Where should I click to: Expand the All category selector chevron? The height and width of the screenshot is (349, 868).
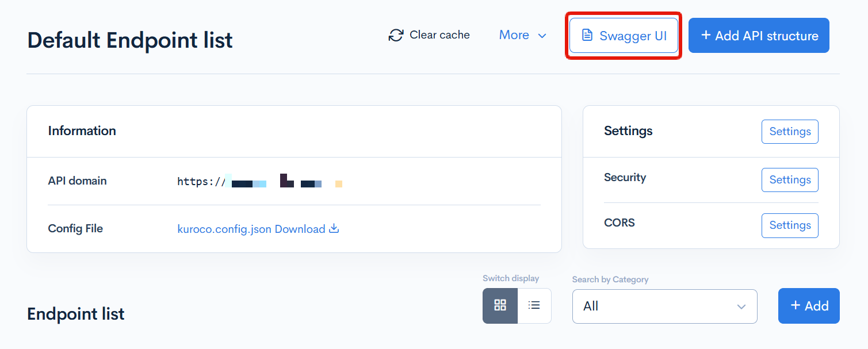(x=741, y=306)
